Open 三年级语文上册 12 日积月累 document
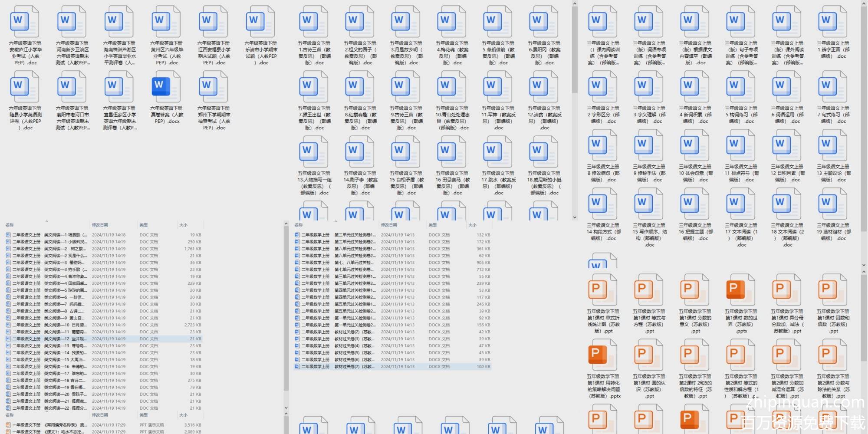The image size is (868, 434). tap(787, 145)
